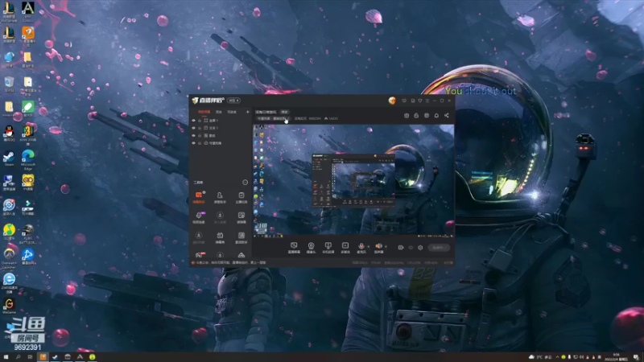Click inside the live preview canvas
The height and width of the screenshot is (362, 644).
(x=353, y=180)
